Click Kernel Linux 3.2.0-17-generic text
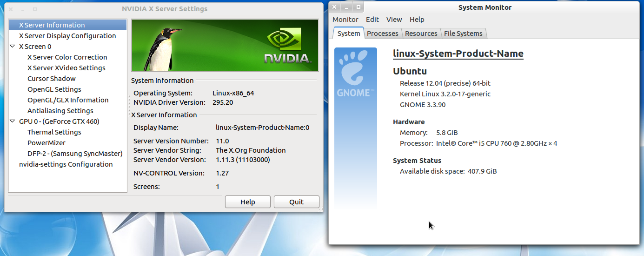This screenshot has width=644, height=256. [x=445, y=94]
